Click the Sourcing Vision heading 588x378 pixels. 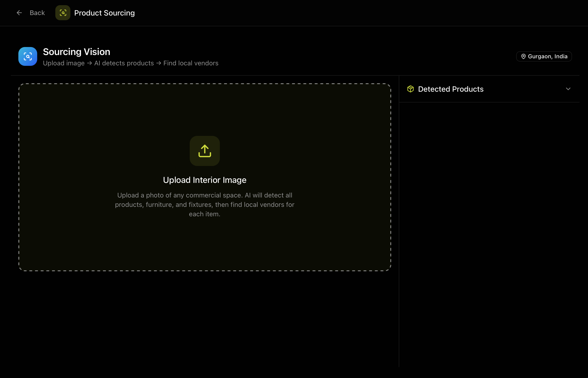(x=77, y=52)
